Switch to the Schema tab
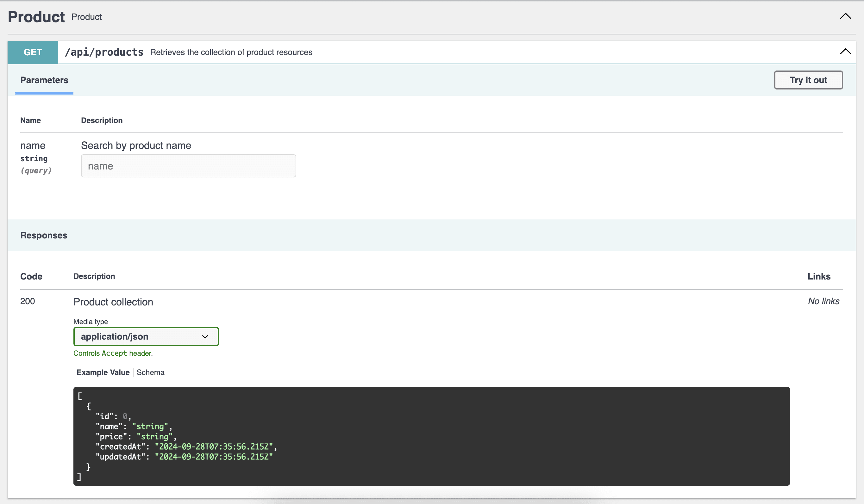The image size is (864, 504). (x=150, y=372)
